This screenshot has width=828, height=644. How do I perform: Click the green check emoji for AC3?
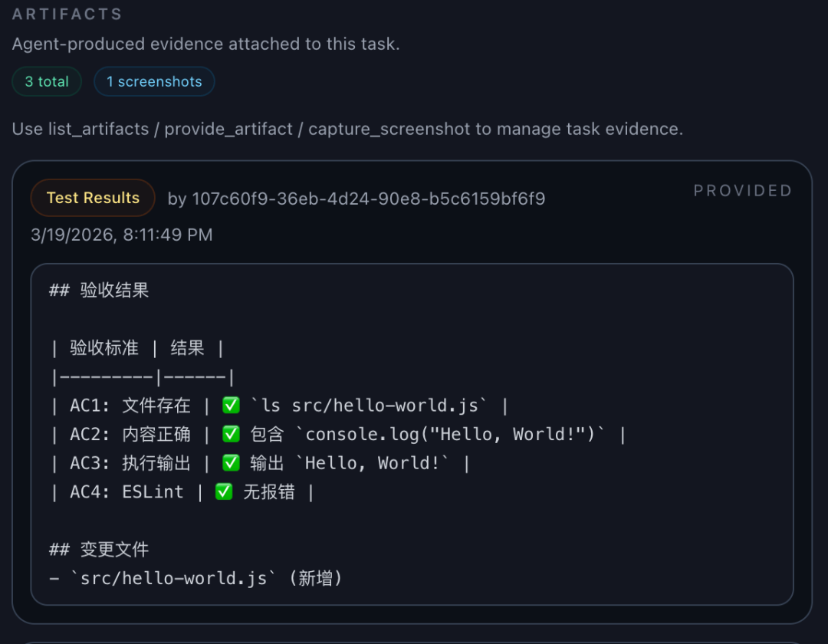point(231,463)
